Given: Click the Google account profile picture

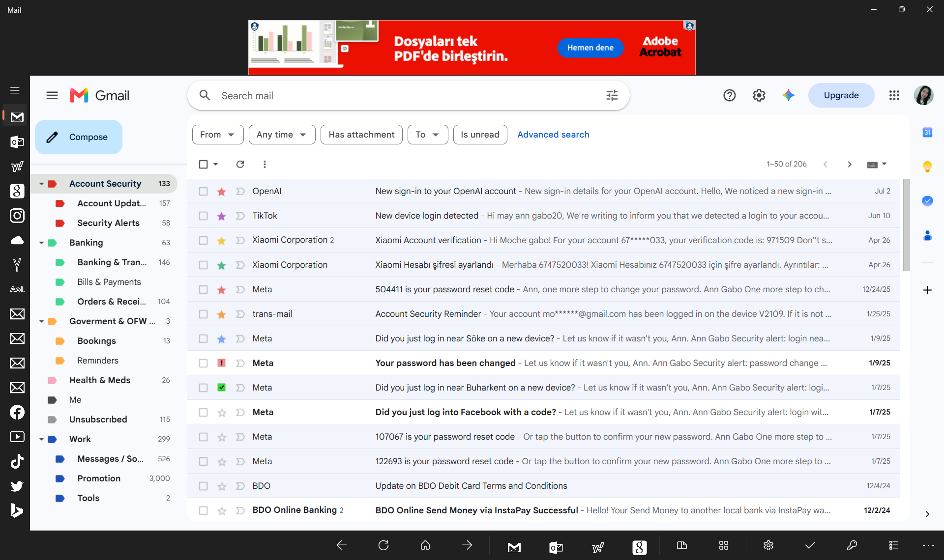Looking at the screenshot, I should point(924,95).
